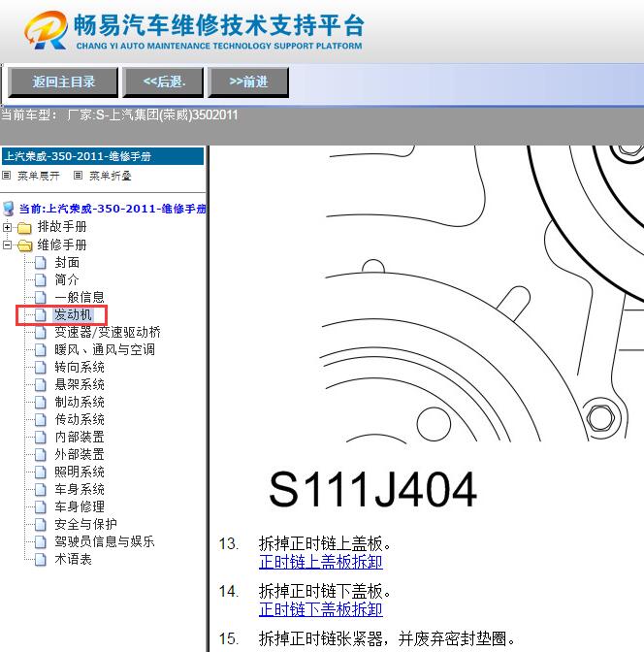Collapse the 维修手册 folder minus box
The height and width of the screenshot is (652, 644).
[7, 244]
